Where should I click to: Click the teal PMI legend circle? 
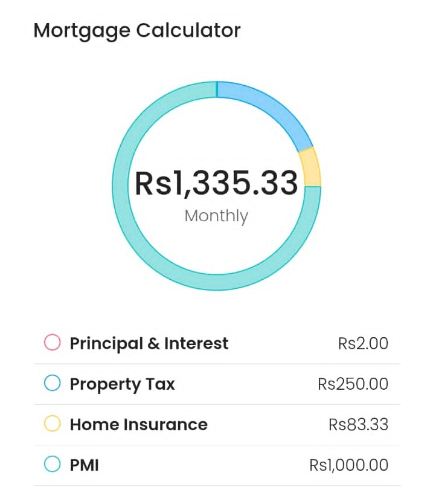coord(53,465)
